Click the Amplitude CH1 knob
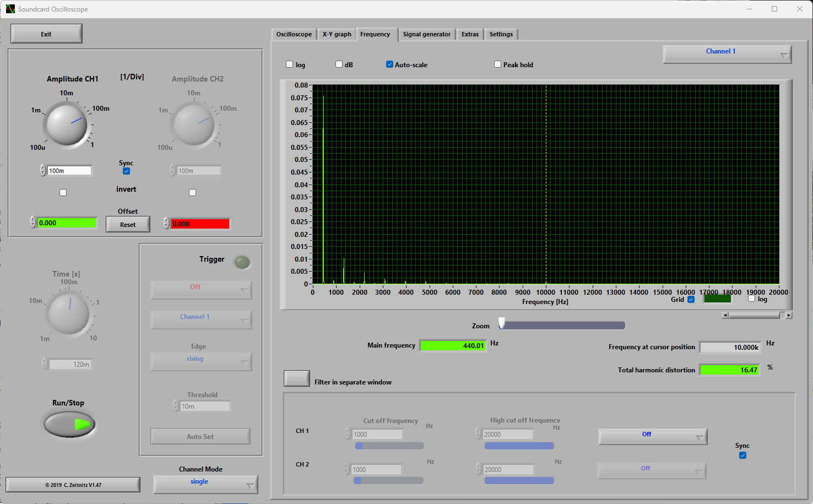This screenshot has width=813, height=504. (67, 124)
